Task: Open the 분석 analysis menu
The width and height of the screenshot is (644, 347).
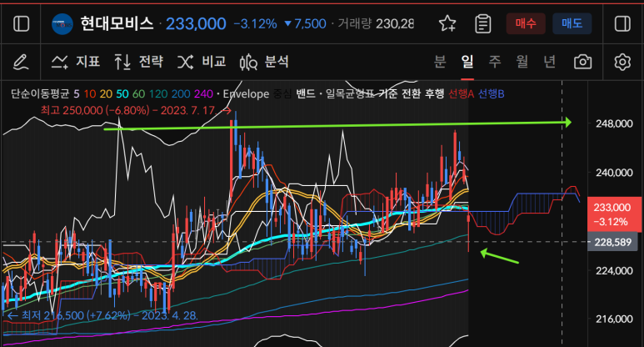Action: [x=264, y=62]
